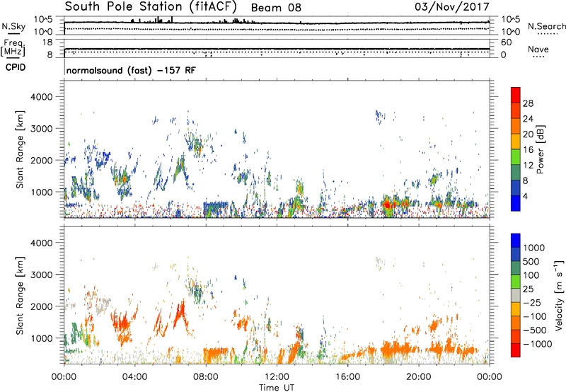Click the blue bottom segment of Power colorbar
Screen dimensions: 566x392
516,203
